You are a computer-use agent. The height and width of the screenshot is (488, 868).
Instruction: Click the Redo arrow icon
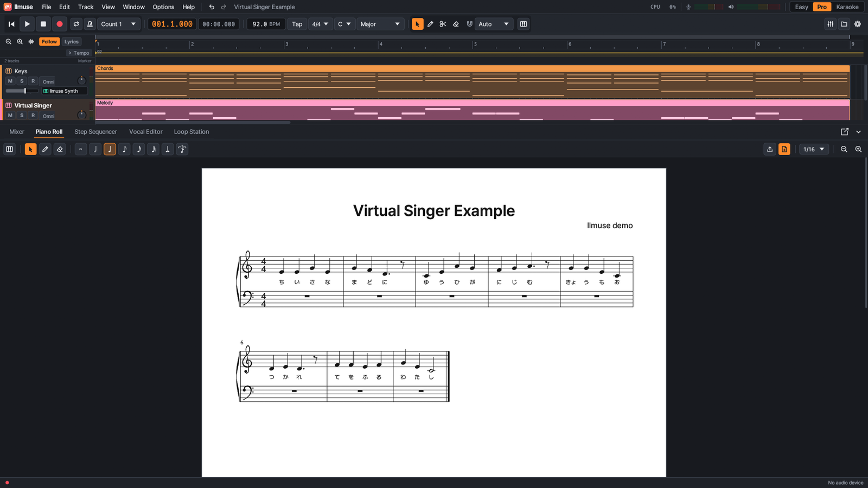tap(224, 7)
